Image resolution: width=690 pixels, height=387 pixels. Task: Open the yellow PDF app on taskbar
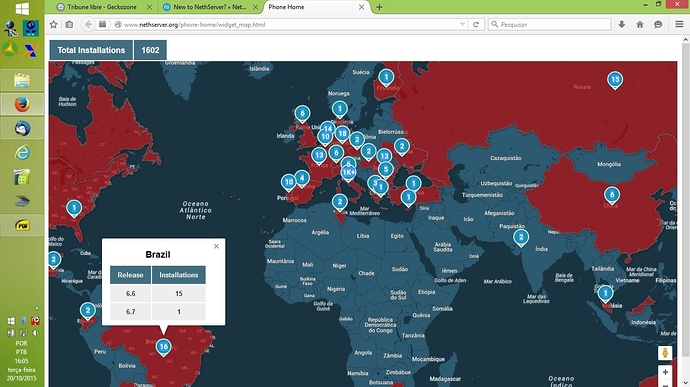22,225
